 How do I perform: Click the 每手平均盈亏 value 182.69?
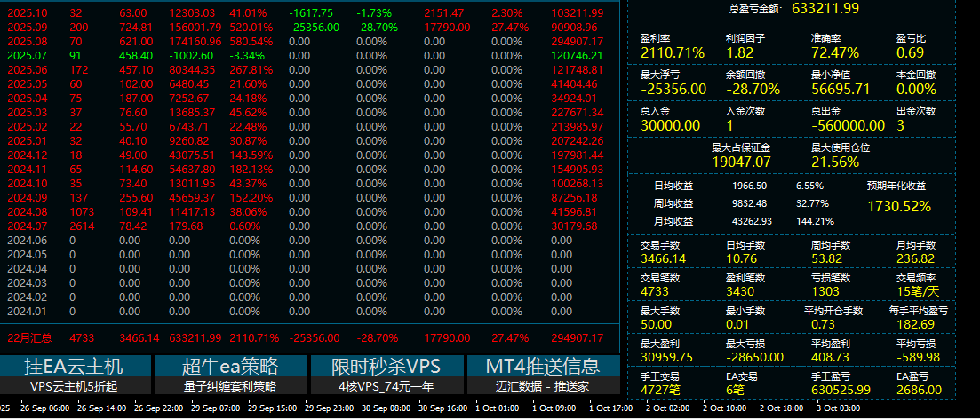click(916, 324)
